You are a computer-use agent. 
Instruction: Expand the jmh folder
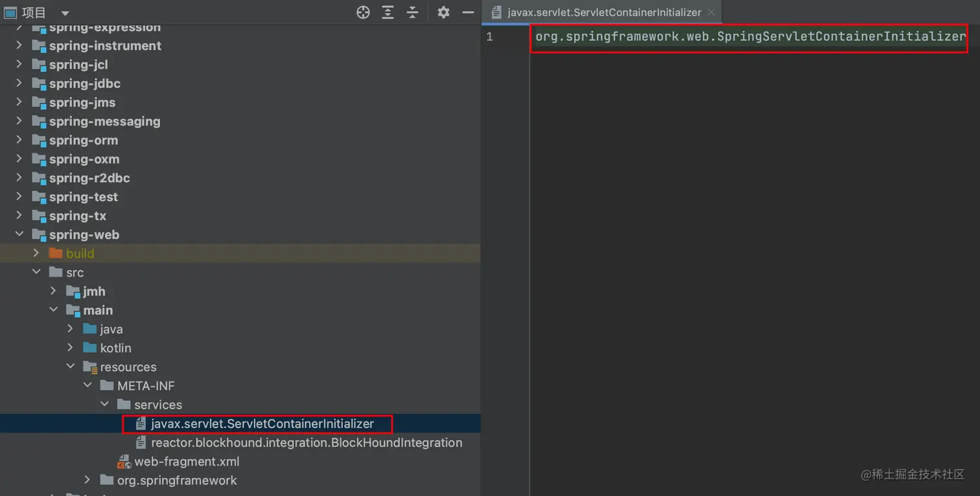[x=53, y=291]
